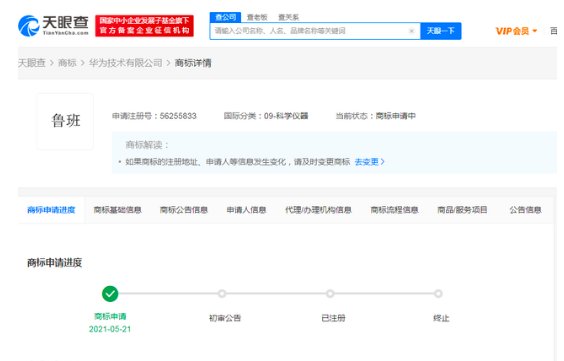Screen dimensions: 564x361
Task: Switch to 商标申请进度 tab
Action: pos(51,210)
